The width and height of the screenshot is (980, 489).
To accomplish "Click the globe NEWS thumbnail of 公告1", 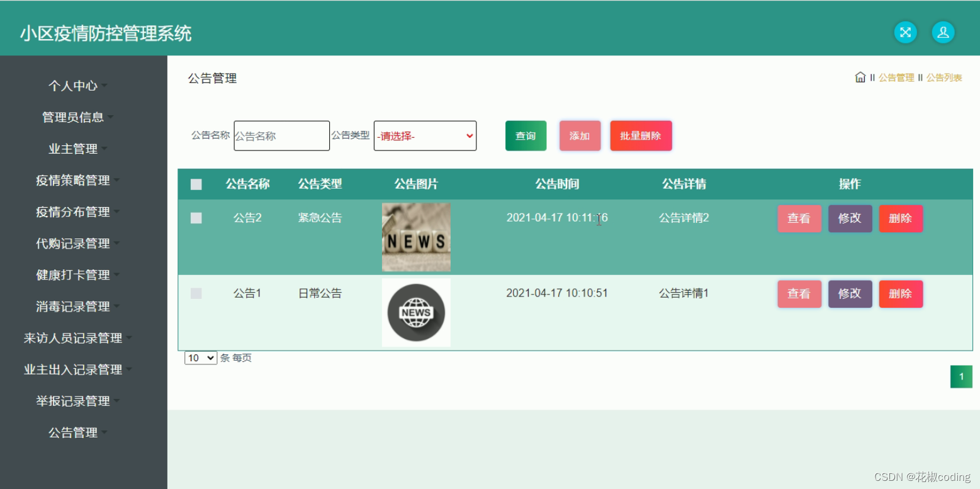I will [416, 312].
